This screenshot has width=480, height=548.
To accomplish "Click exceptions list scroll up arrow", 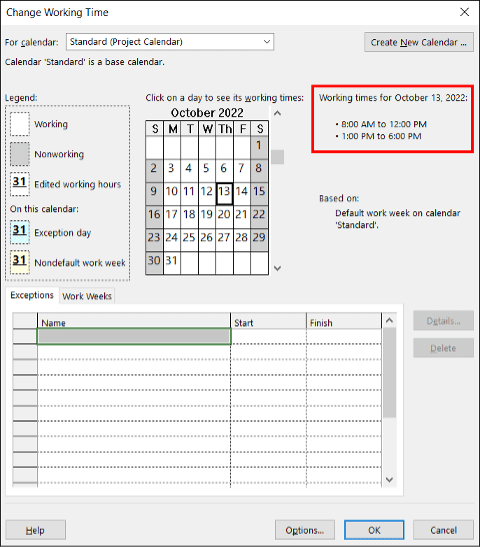I will tap(389, 320).
